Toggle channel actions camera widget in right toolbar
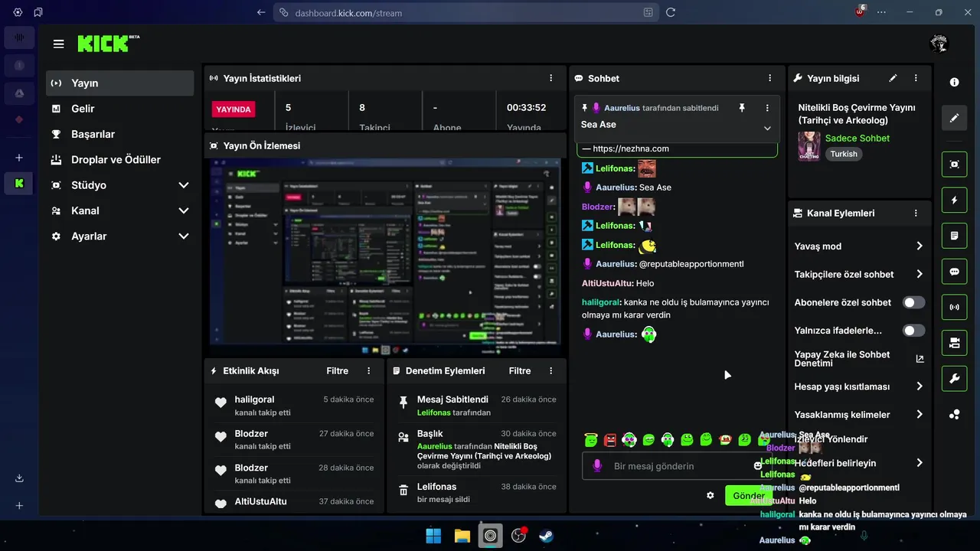This screenshot has width=980, height=551. coord(954,343)
